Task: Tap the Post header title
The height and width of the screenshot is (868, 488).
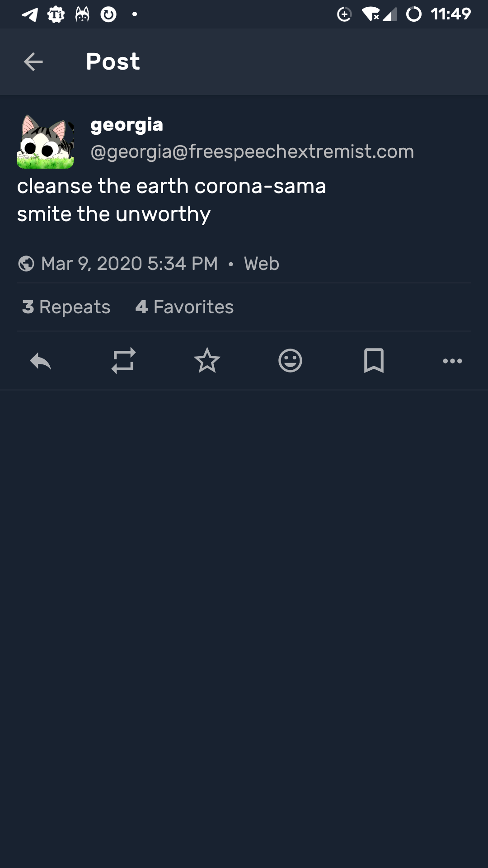Action: pos(113,62)
